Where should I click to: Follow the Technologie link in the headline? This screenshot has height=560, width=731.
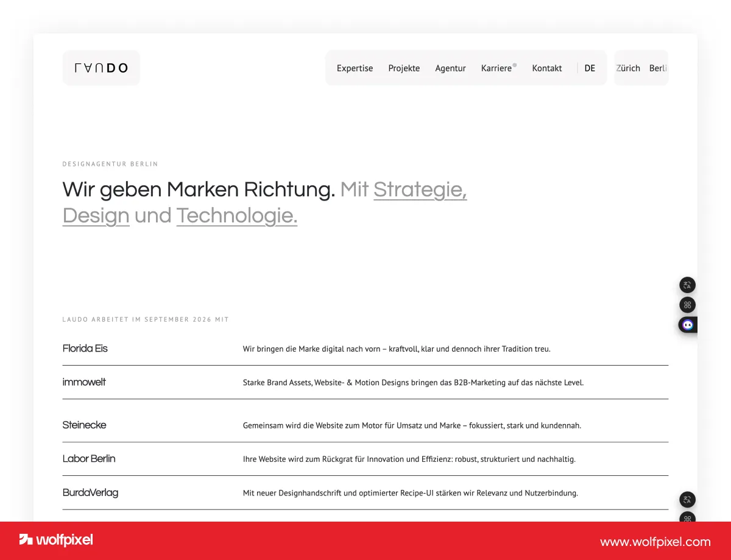[237, 215]
